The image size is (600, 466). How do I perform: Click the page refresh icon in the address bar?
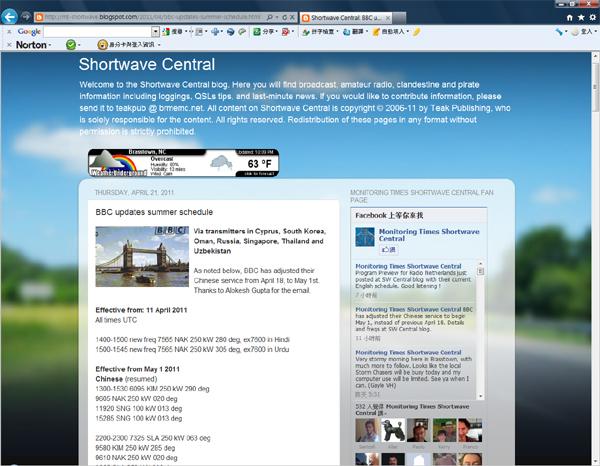point(284,17)
